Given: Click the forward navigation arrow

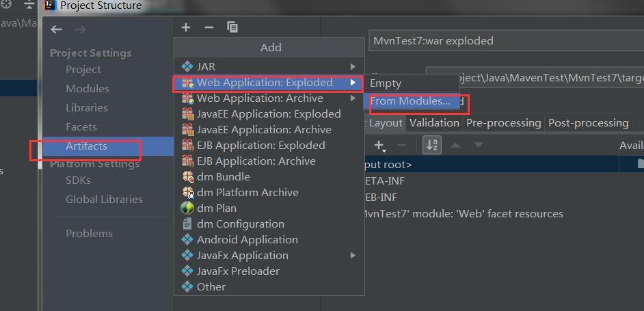Looking at the screenshot, I should tap(80, 29).
